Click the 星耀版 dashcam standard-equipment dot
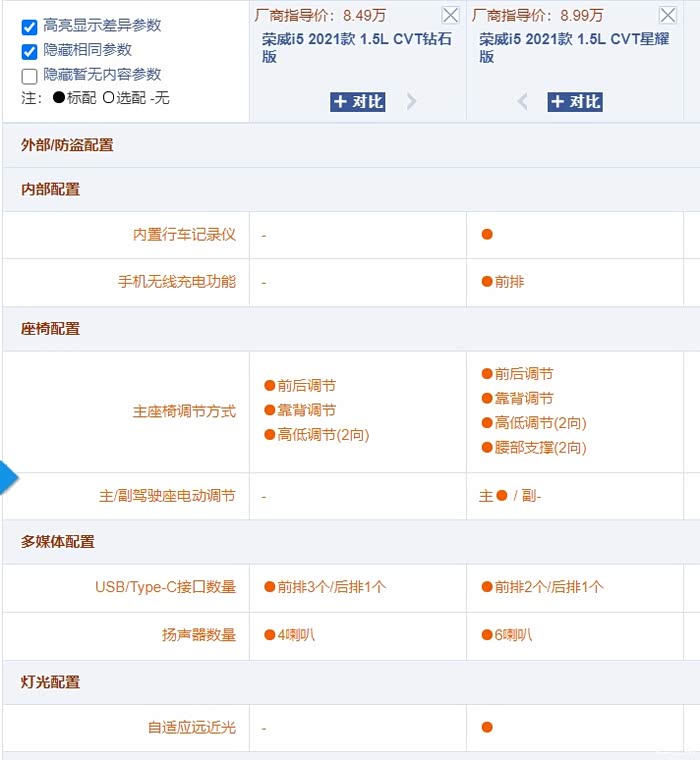 tap(487, 235)
